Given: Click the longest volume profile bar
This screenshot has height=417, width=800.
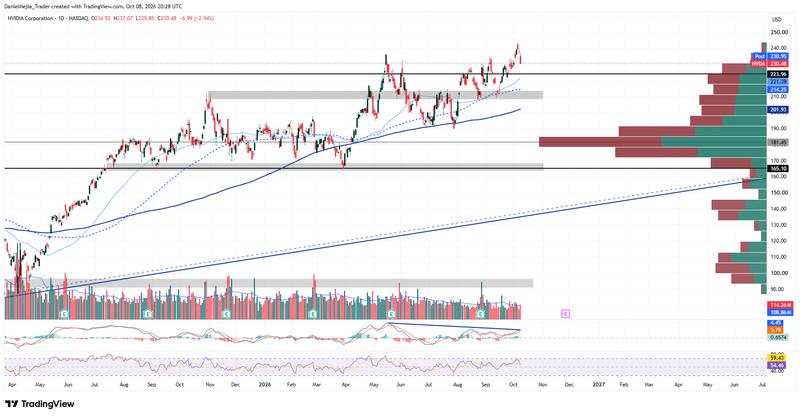Looking at the screenshot, I should click(653, 142).
